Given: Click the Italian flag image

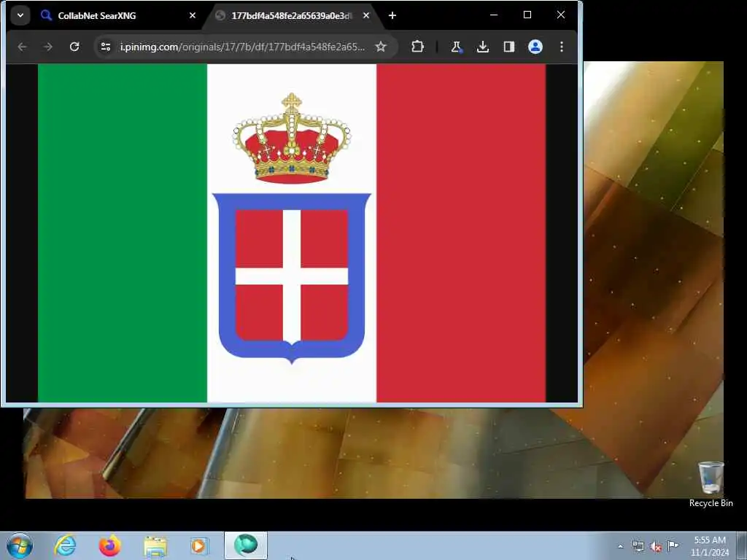Looking at the screenshot, I should (x=292, y=233).
